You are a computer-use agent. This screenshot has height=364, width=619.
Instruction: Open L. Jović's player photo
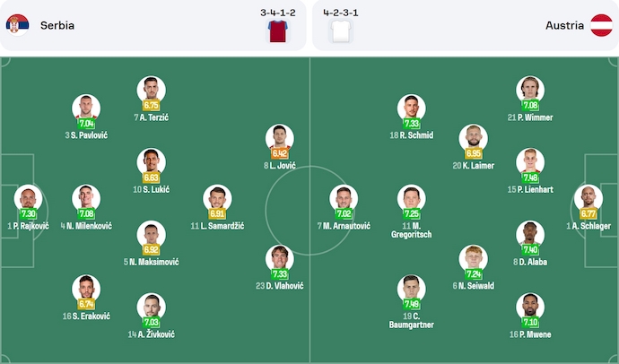280,137
